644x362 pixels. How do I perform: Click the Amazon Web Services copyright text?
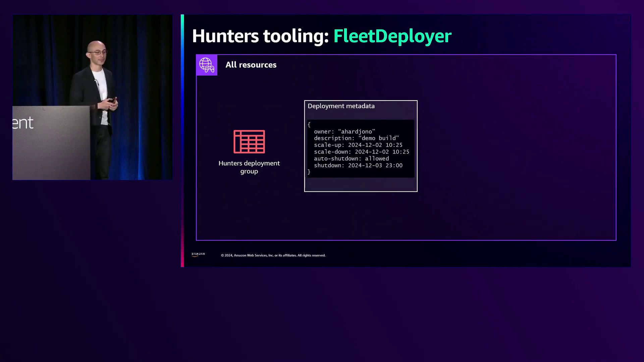tap(273, 255)
